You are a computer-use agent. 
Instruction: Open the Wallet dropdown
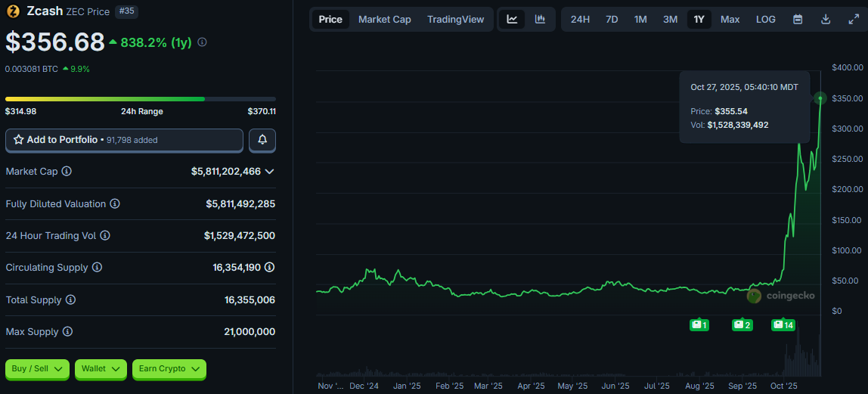point(100,369)
